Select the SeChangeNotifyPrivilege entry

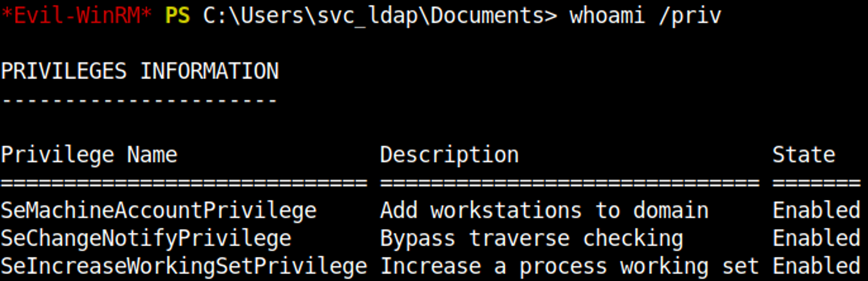146,238
